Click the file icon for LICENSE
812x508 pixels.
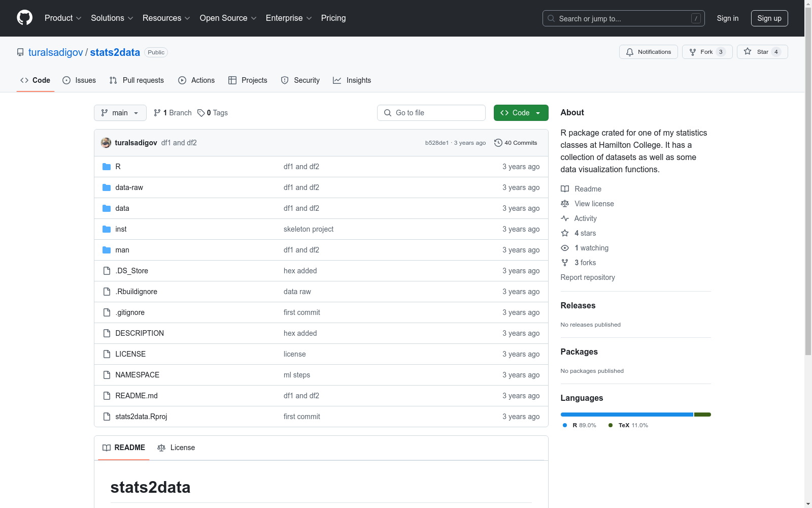(107, 354)
